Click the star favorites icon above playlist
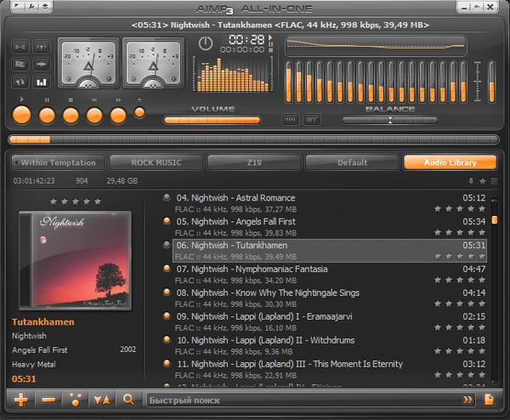Viewport: 510px width, 420px height. [483, 180]
